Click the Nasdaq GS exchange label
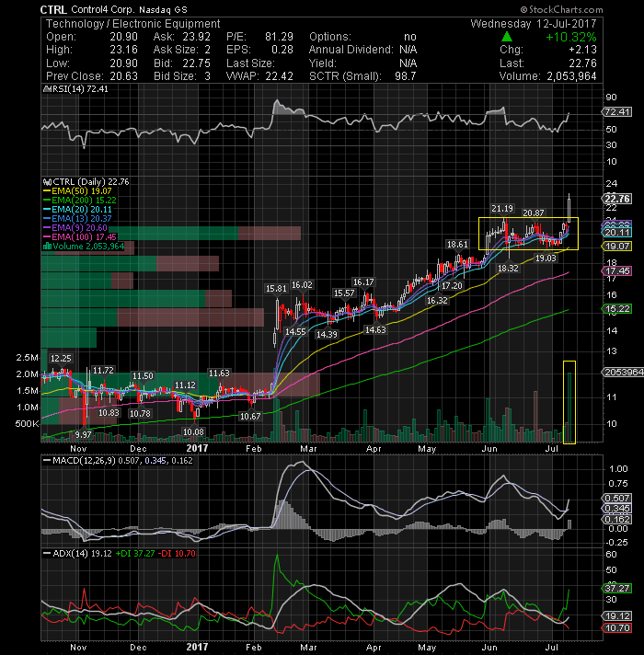 [164, 9]
